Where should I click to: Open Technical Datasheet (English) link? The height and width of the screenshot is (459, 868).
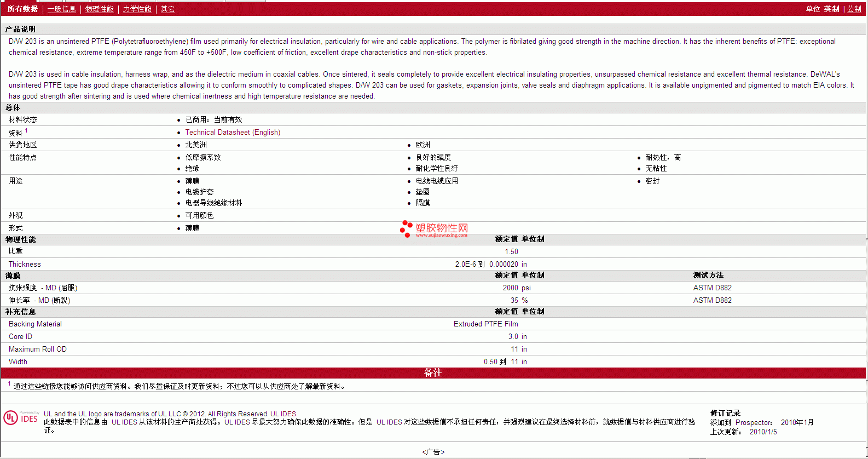tap(233, 133)
